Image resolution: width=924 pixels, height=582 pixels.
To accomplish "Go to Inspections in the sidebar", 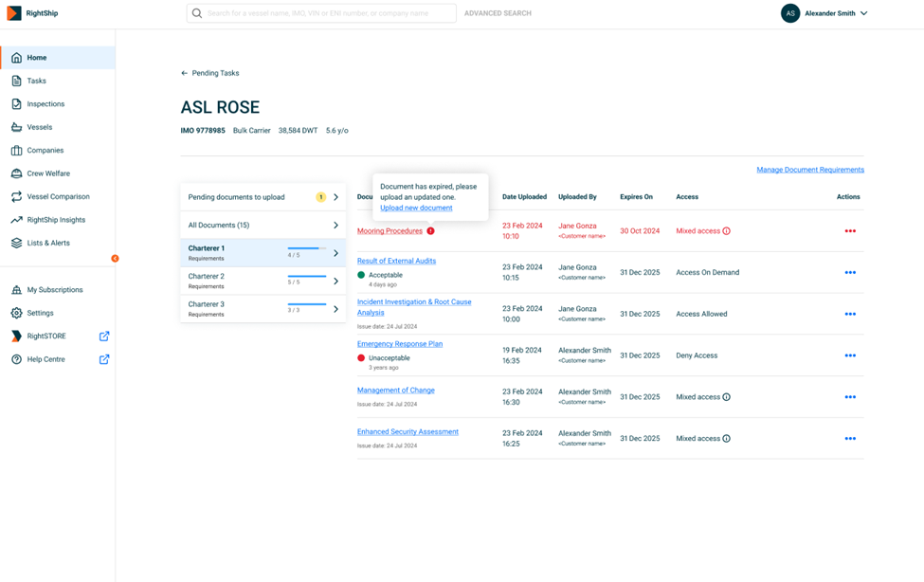I will [x=45, y=103].
